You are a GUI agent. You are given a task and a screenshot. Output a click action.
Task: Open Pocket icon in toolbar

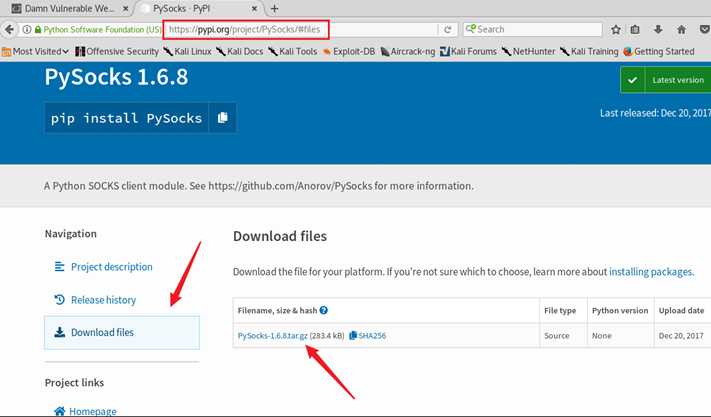click(705, 30)
